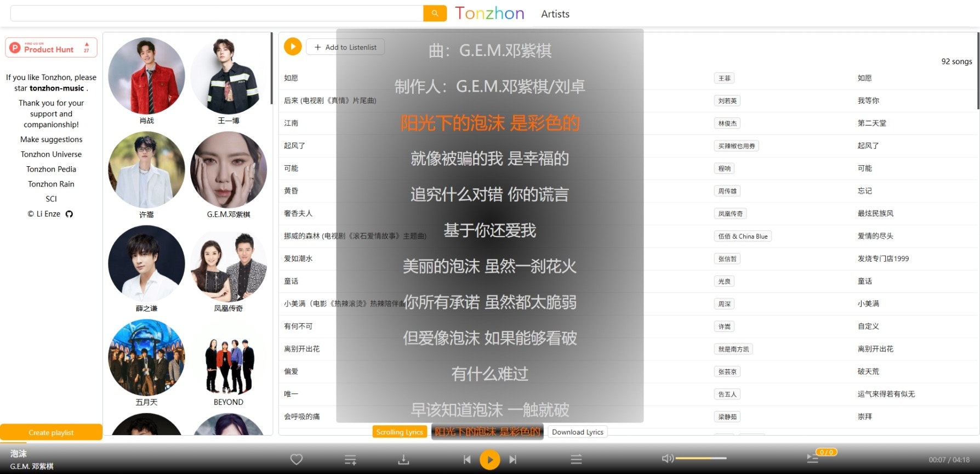Open the Product Hunt badge
Viewport: 980px width, 474px height.
52,48
